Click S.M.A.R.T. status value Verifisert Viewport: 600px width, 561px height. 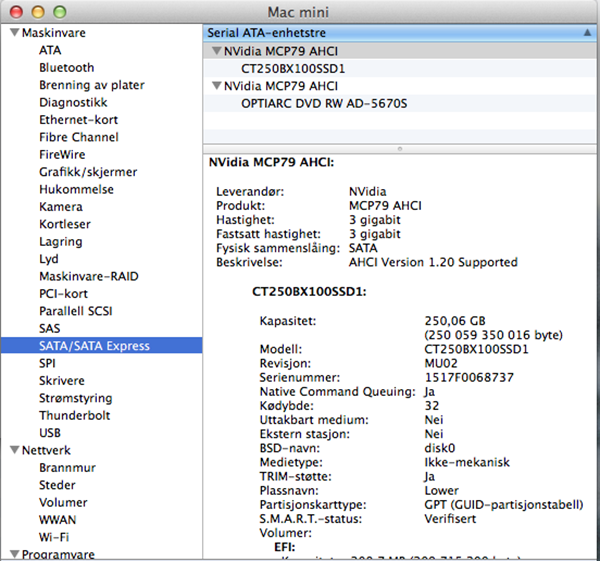(x=450, y=519)
